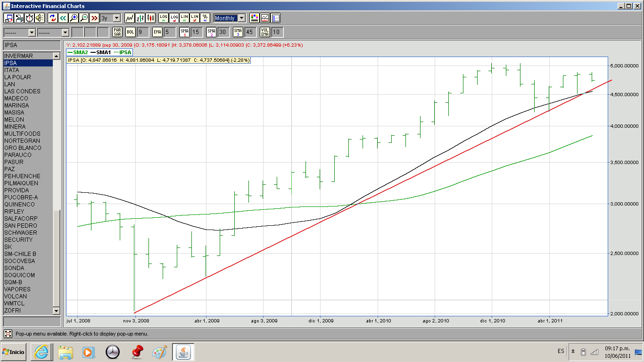The height and width of the screenshot is (362, 644).
Task: Open the chart color palette settings
Action: [255, 18]
